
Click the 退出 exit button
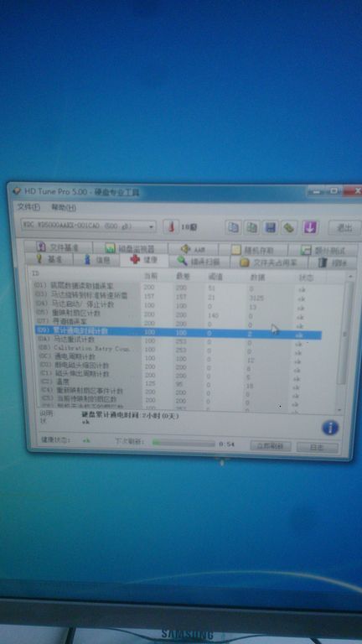click(x=344, y=227)
